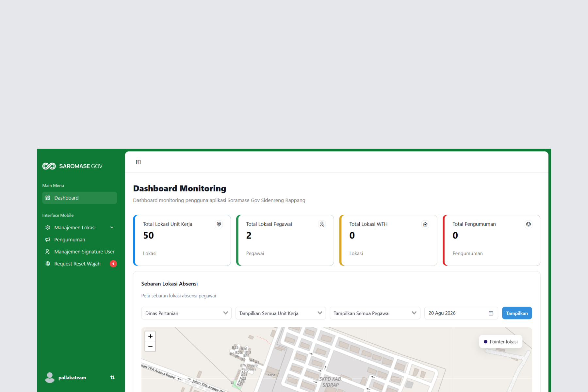The image size is (588, 392).
Task: Click the pallakateam user avatar
Action: 50,378
